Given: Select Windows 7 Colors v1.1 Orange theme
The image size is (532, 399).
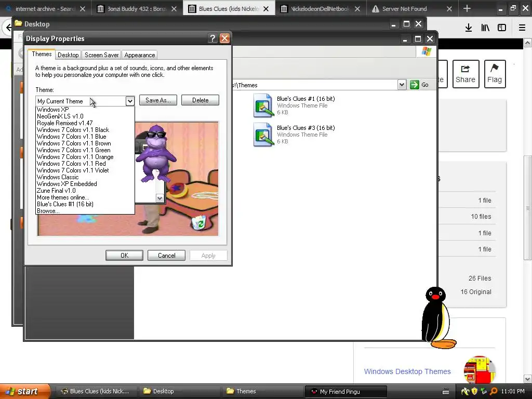Looking at the screenshot, I should (x=85, y=157).
